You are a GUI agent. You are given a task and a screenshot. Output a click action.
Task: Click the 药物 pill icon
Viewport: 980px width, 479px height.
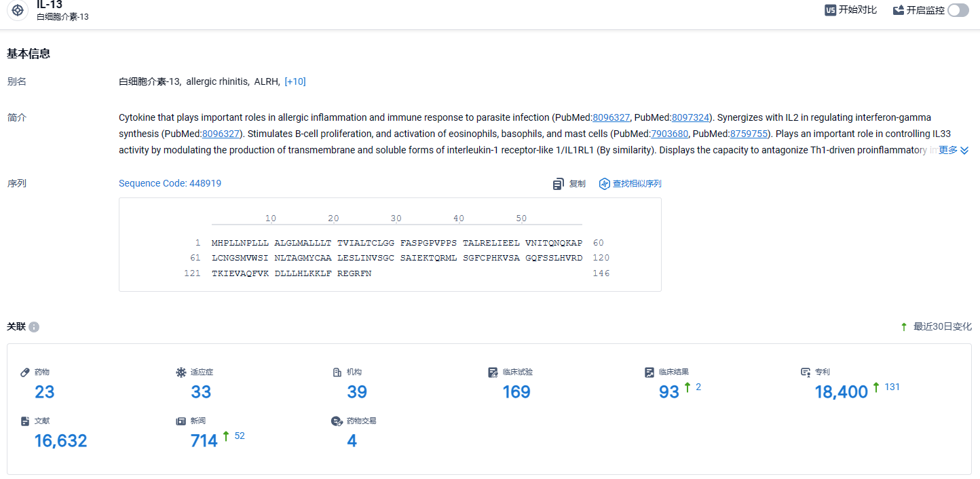tap(25, 372)
